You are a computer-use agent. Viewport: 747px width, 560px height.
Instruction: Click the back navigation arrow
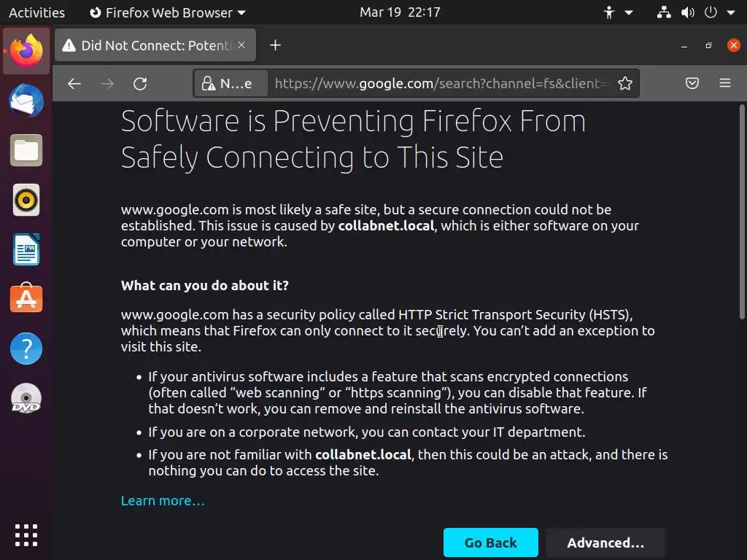click(x=74, y=84)
